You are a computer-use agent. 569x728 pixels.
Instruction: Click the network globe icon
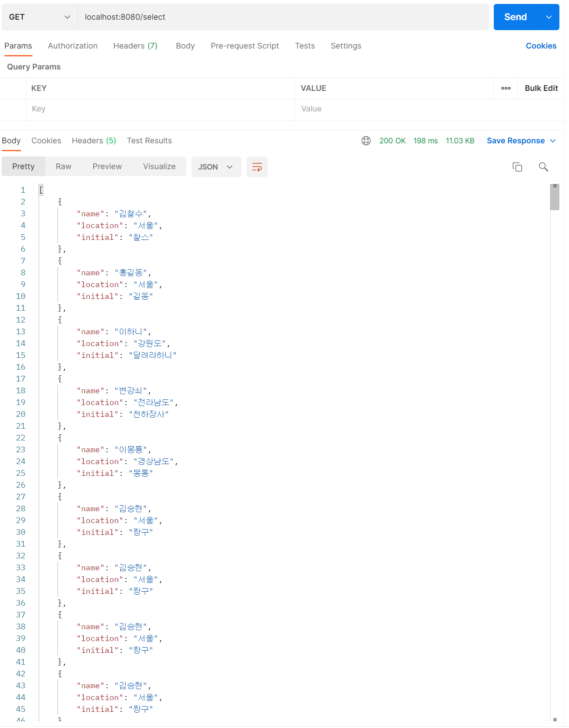click(x=366, y=141)
